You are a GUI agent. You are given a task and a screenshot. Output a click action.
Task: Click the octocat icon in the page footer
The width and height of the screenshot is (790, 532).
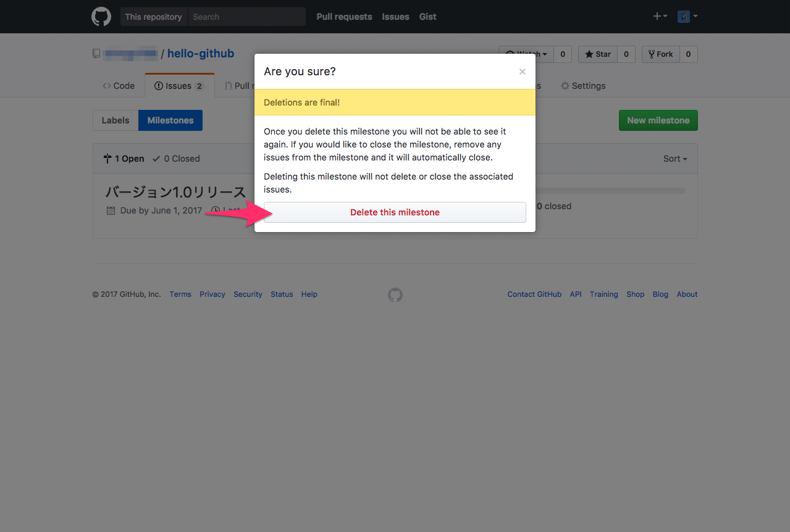pos(395,295)
